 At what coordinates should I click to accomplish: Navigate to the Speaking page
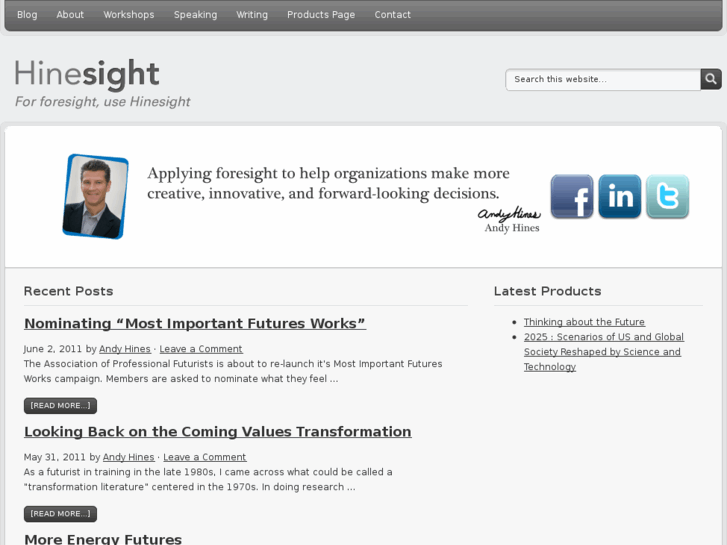point(195,15)
